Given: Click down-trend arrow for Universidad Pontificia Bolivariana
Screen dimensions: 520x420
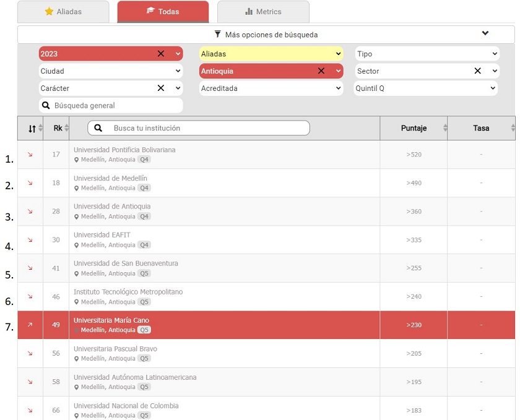Looking at the screenshot, I should (30, 155).
